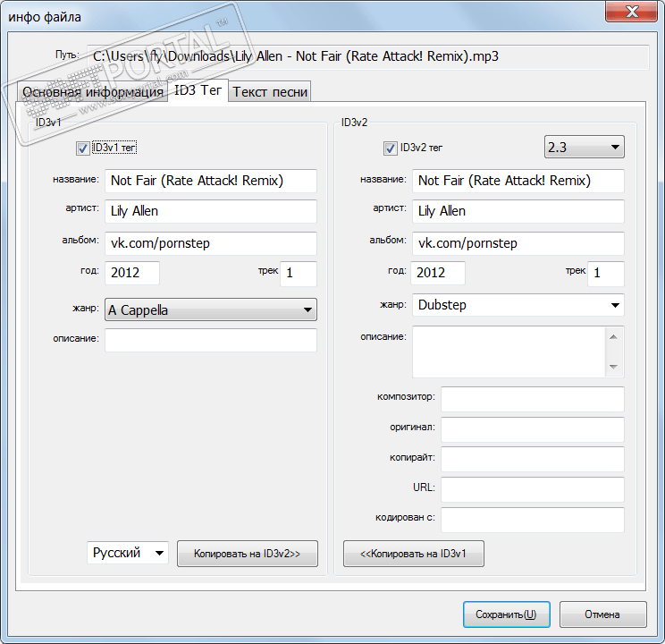The height and width of the screenshot is (644, 665).
Task: Open the ID3v2 genre Dubstep dropdown
Action: (x=518, y=305)
